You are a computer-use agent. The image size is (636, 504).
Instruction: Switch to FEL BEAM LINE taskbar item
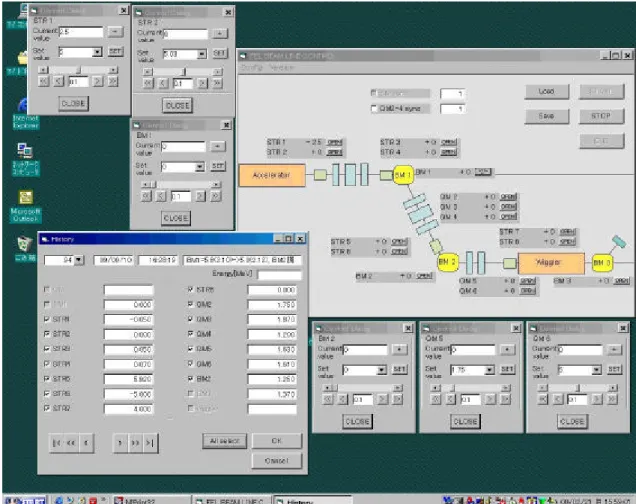tap(231, 500)
